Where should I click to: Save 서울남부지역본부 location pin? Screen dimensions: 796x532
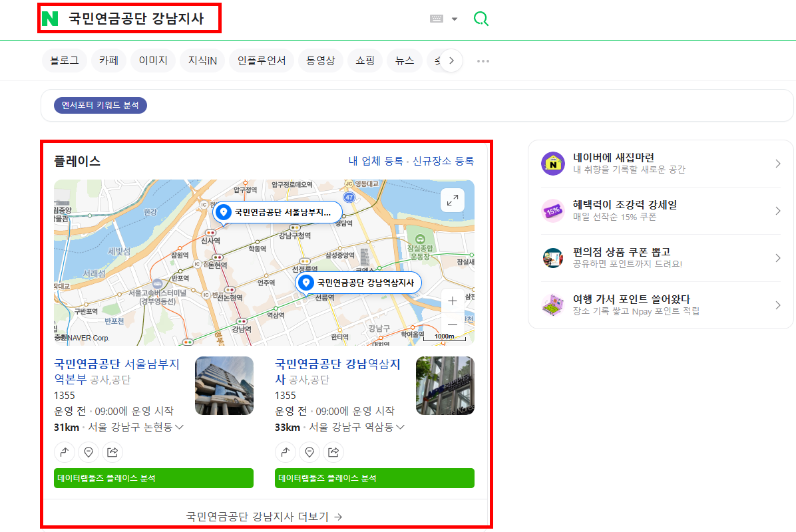tap(89, 452)
